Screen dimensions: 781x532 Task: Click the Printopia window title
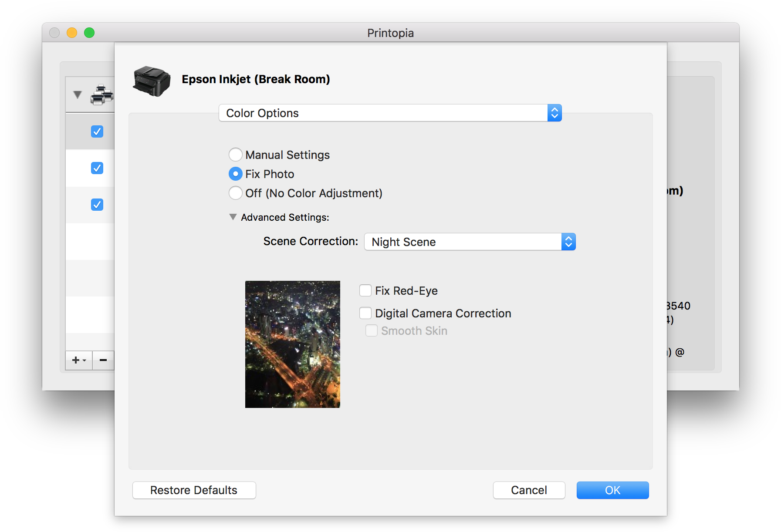click(390, 33)
